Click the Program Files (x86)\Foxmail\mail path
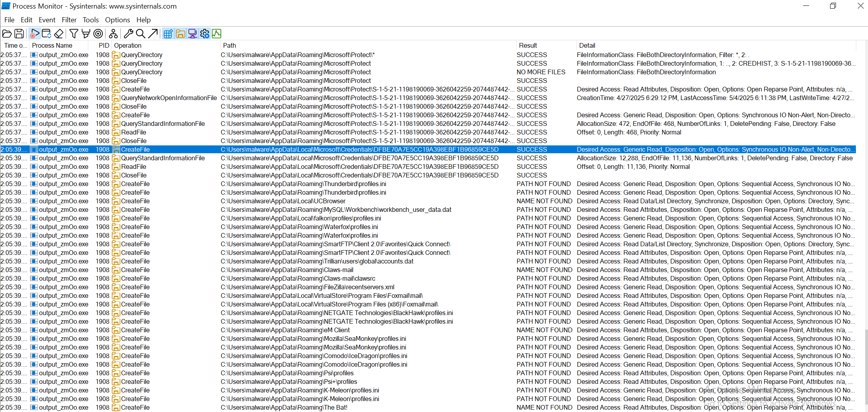This screenshot has height=412, width=868. 329,304
